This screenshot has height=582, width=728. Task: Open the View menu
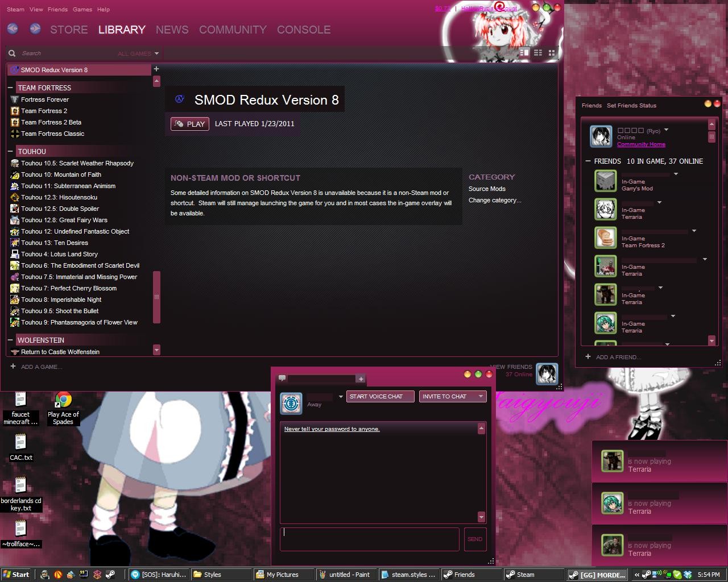tap(36, 10)
